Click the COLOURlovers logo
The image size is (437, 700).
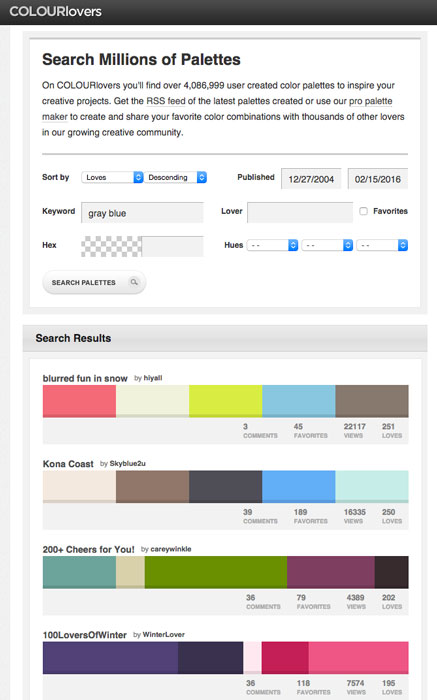click(55, 11)
